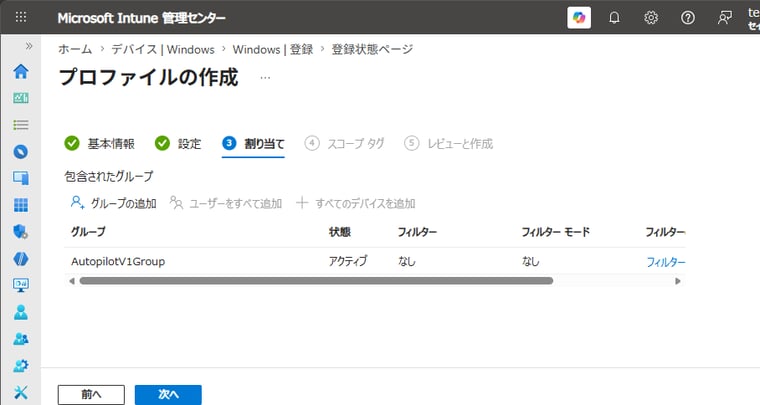Click the table scrollbar left arrow
The width and height of the screenshot is (760, 405).
point(72,281)
